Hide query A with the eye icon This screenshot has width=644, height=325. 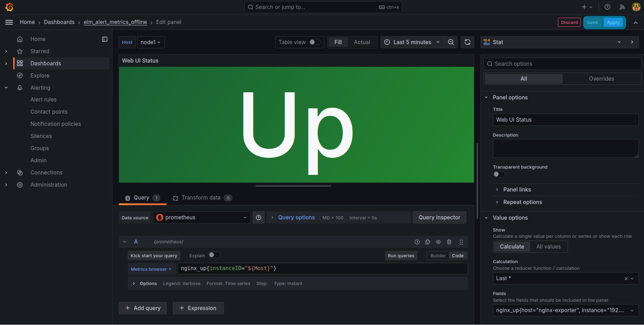click(438, 242)
